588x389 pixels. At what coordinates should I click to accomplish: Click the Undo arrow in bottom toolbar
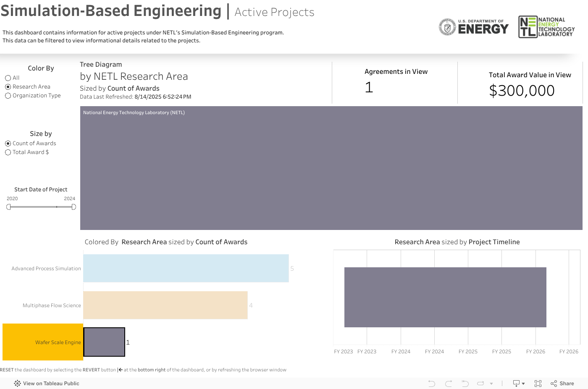[431, 384]
